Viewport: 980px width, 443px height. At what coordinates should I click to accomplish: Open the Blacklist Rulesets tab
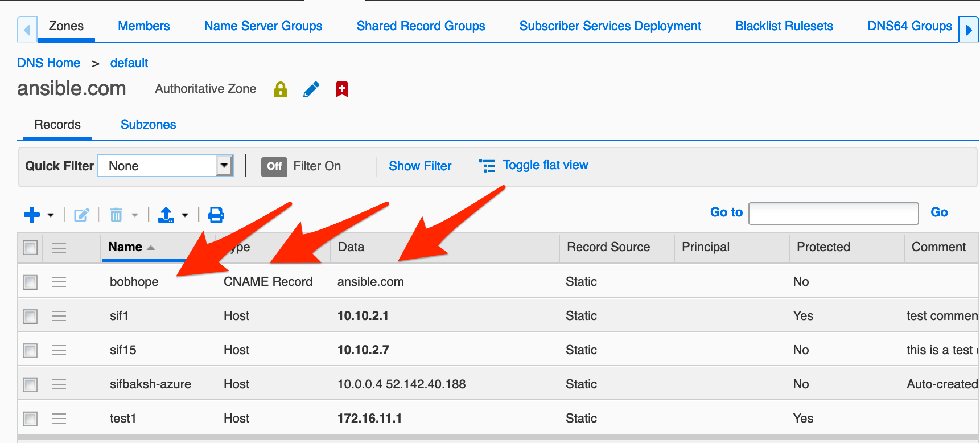click(784, 26)
